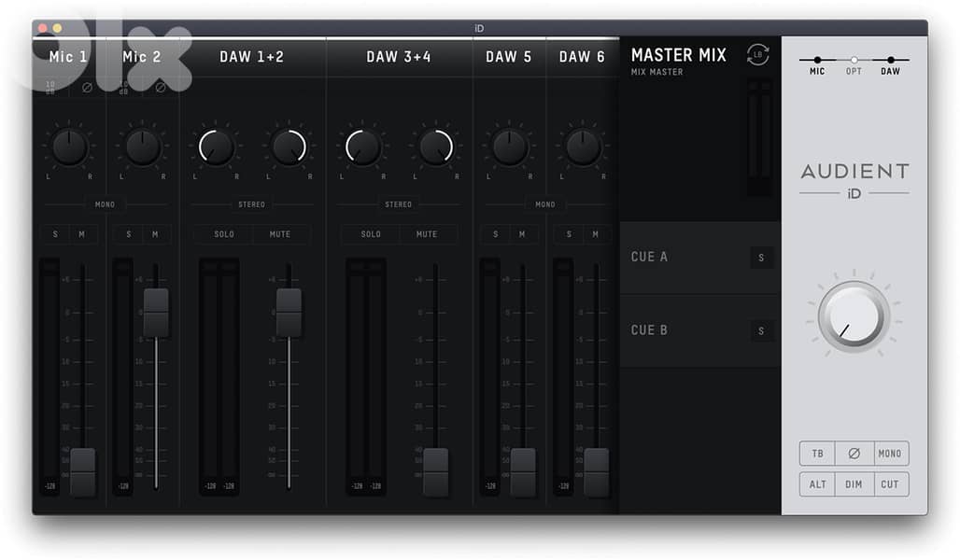
Task: Click the Mic 2 channel name
Action: [141, 57]
